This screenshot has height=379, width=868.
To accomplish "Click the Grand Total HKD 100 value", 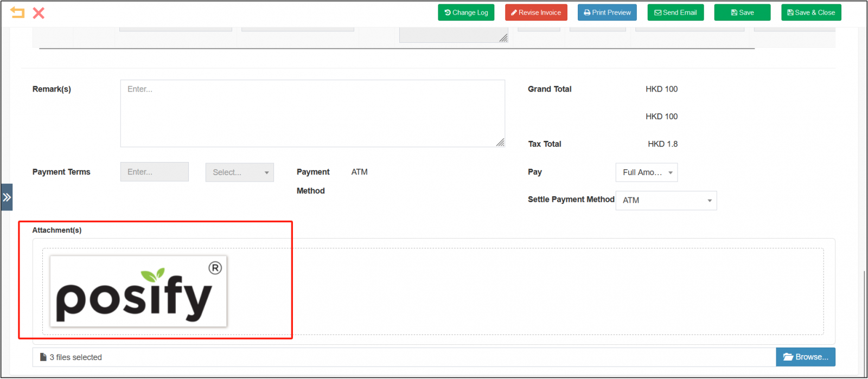I will coord(661,89).
